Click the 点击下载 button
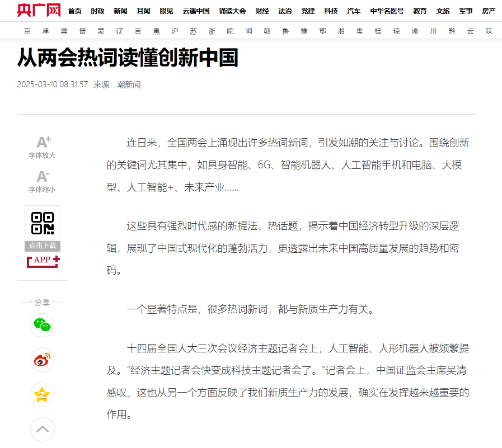The width and height of the screenshot is (502, 448). (43, 246)
